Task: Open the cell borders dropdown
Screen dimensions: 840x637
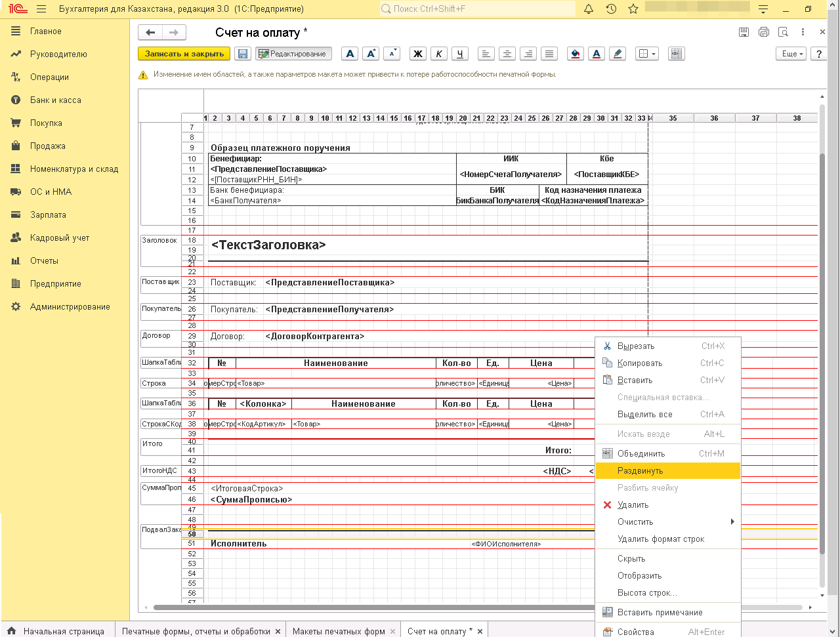Action: pyautogui.click(x=647, y=54)
